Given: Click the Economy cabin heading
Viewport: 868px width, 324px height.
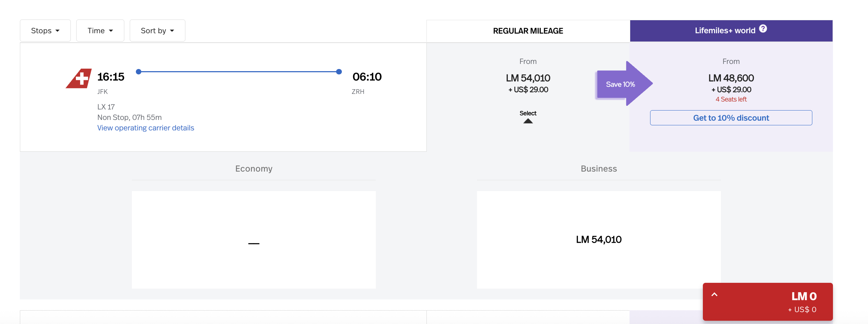Looking at the screenshot, I should pos(254,169).
